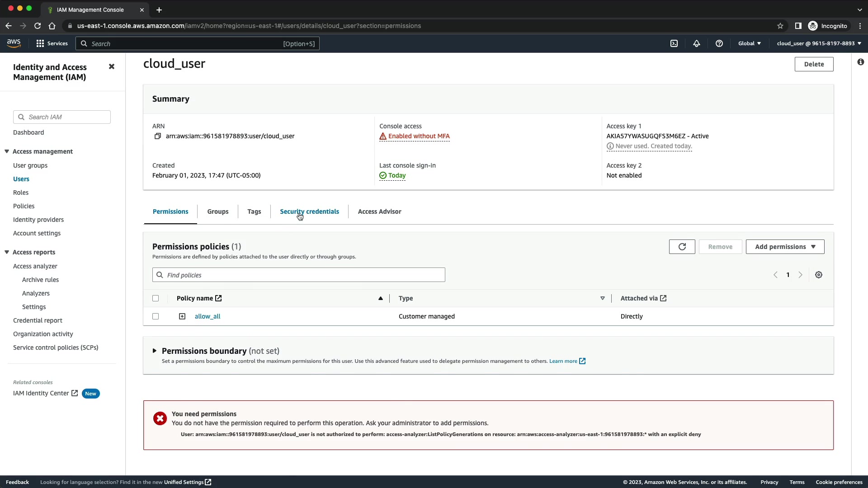Switch to the Security credentials tab
The height and width of the screenshot is (488, 868).
click(x=309, y=211)
